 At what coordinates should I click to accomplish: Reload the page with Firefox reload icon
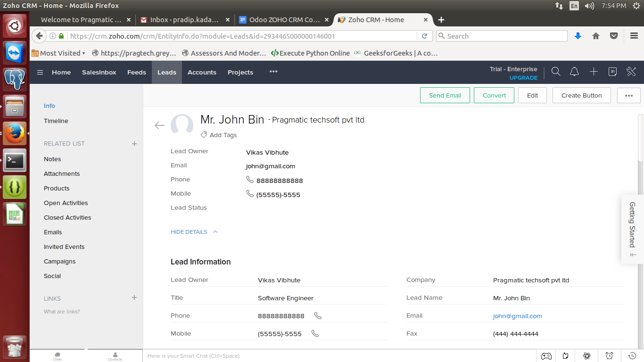[x=424, y=36]
